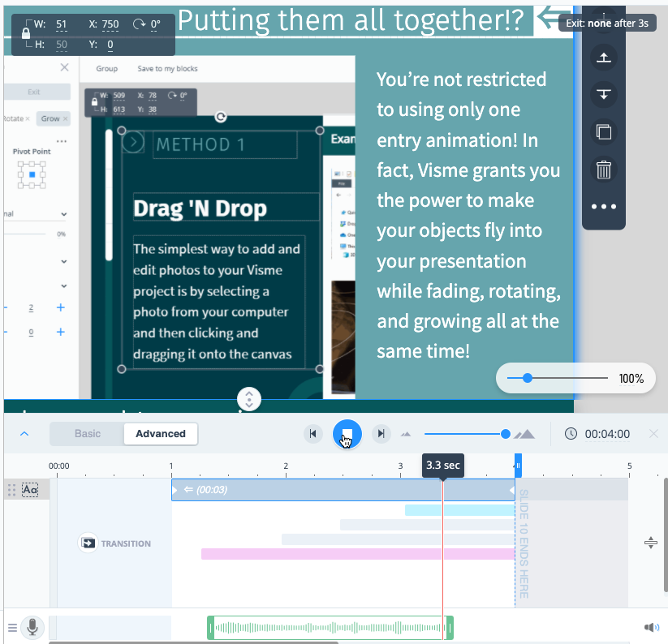This screenshot has height=644, width=668.
Task: Open the hamburger menu beside the microphone
Action: (12, 628)
